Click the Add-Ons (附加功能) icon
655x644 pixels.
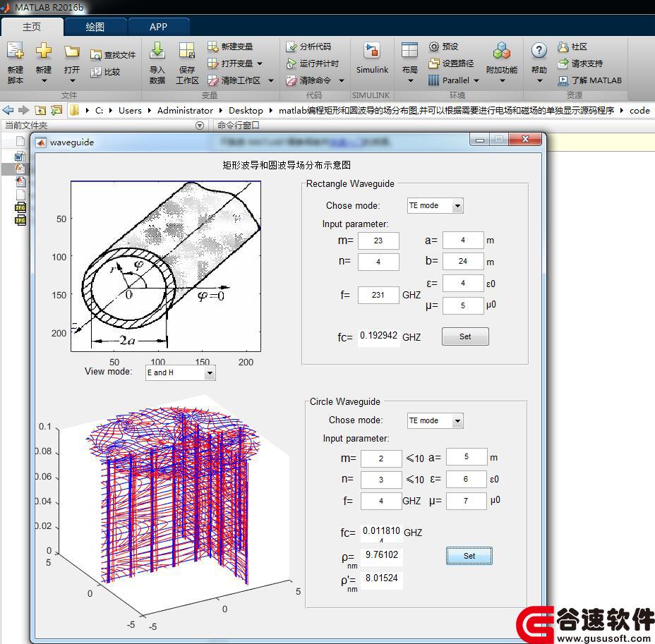501,51
